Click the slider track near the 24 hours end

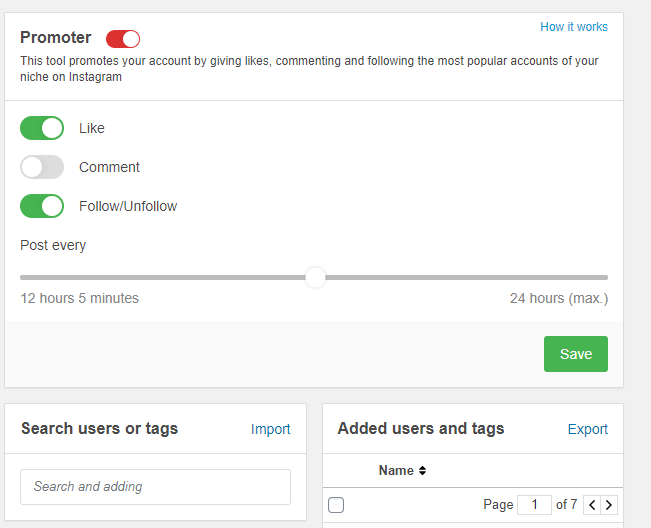tap(598, 277)
